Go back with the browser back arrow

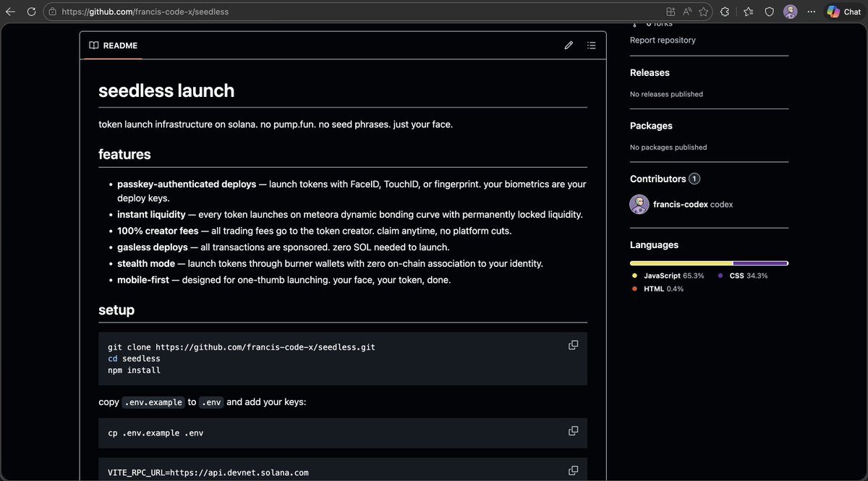pos(10,12)
